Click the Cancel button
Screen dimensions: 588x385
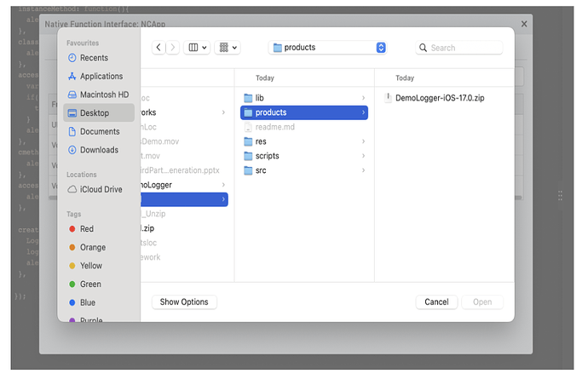click(x=436, y=302)
